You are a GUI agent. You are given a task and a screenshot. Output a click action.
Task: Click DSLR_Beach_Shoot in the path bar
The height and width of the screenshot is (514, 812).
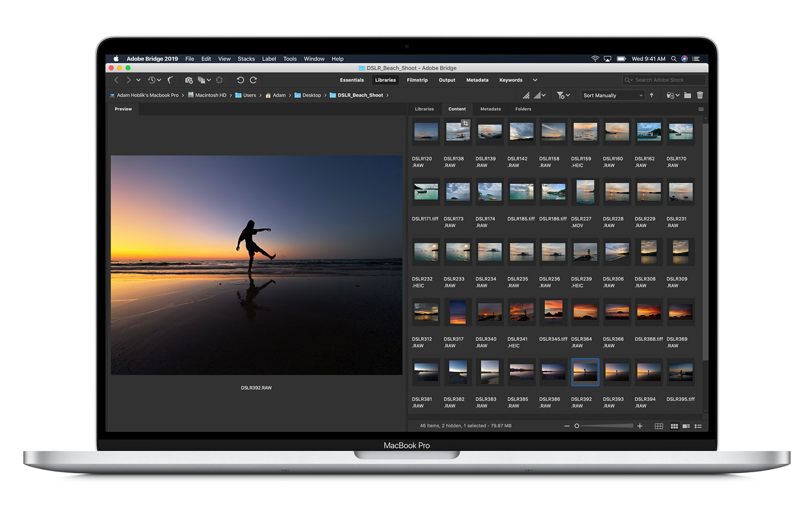[x=356, y=95]
